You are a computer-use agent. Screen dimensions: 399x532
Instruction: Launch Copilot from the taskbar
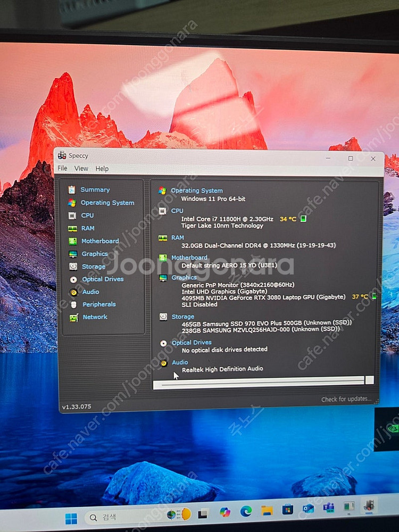click(x=225, y=512)
